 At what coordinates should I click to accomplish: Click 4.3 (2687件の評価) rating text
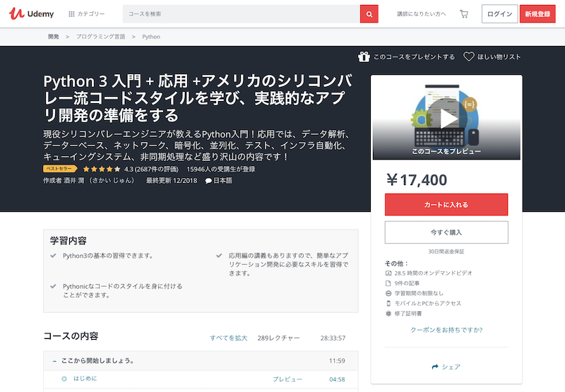click(x=151, y=169)
